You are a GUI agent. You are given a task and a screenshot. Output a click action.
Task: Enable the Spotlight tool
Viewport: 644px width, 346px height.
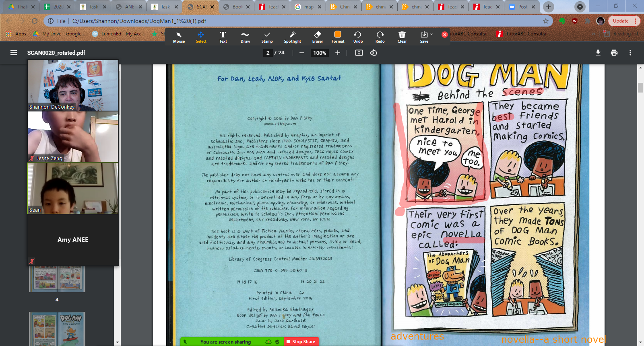click(293, 37)
